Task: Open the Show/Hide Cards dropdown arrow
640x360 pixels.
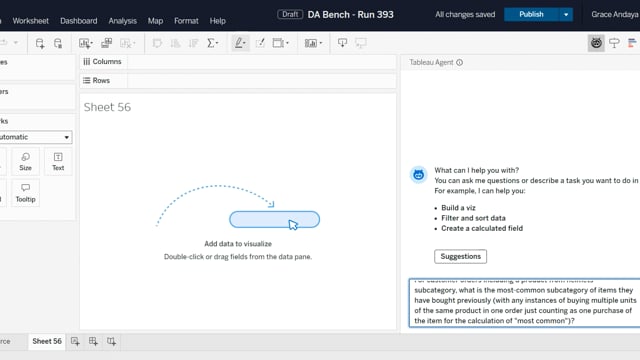Action: coord(287,43)
